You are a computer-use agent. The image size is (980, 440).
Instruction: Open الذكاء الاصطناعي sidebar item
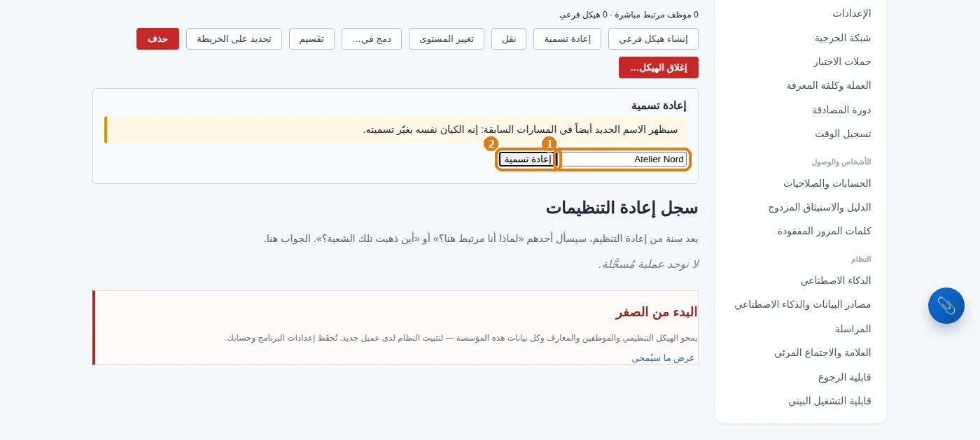click(836, 281)
